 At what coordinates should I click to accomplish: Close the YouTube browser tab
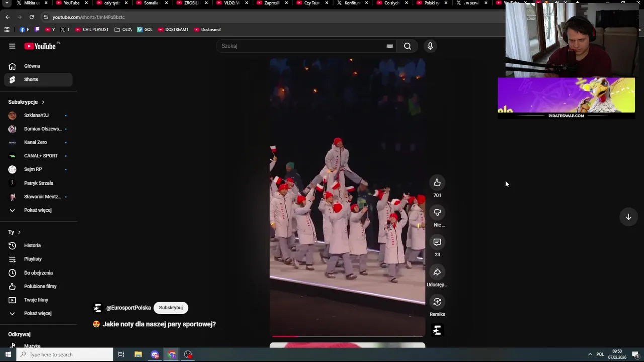(x=86, y=3)
